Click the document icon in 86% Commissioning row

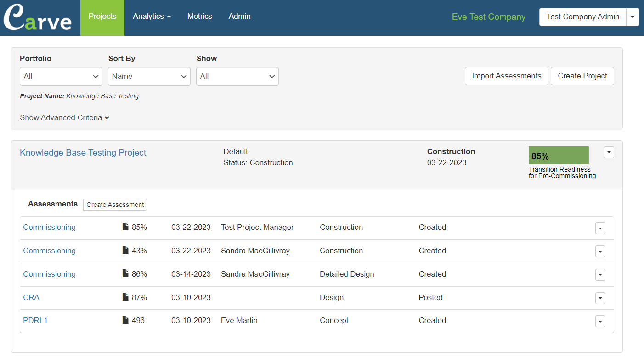[125, 273]
